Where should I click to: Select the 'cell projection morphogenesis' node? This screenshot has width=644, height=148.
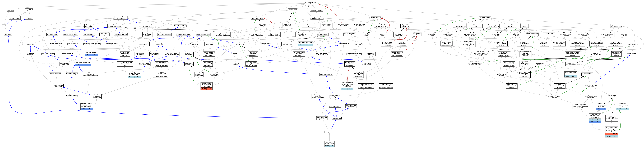click(367, 64)
